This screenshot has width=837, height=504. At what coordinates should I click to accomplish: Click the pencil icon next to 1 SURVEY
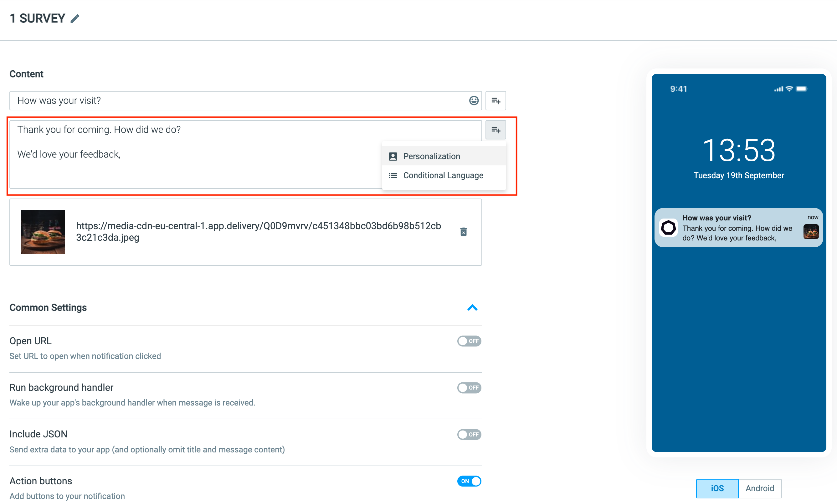[x=75, y=18]
